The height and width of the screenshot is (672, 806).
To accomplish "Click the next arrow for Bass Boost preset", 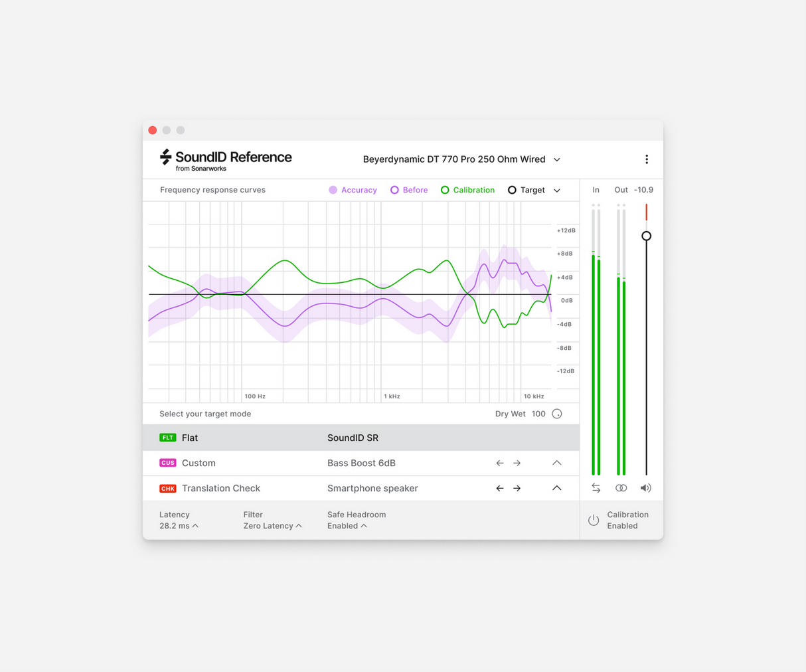I will click(x=517, y=463).
